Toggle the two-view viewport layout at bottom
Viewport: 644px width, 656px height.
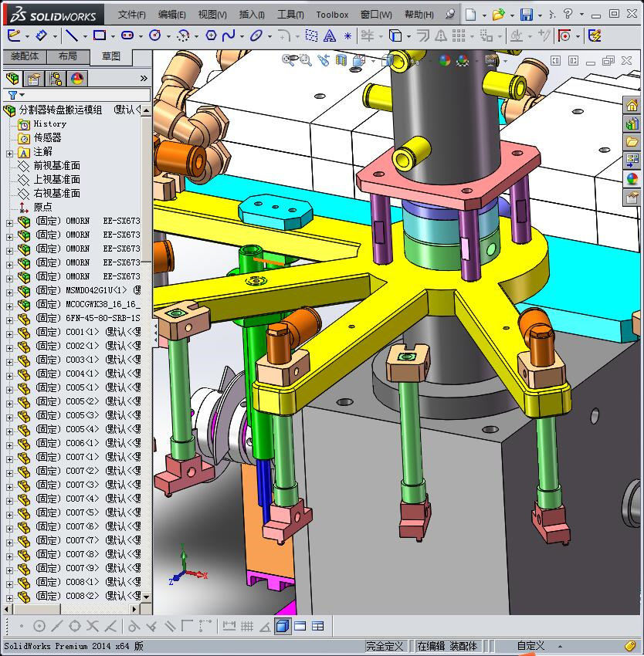tap(300, 626)
